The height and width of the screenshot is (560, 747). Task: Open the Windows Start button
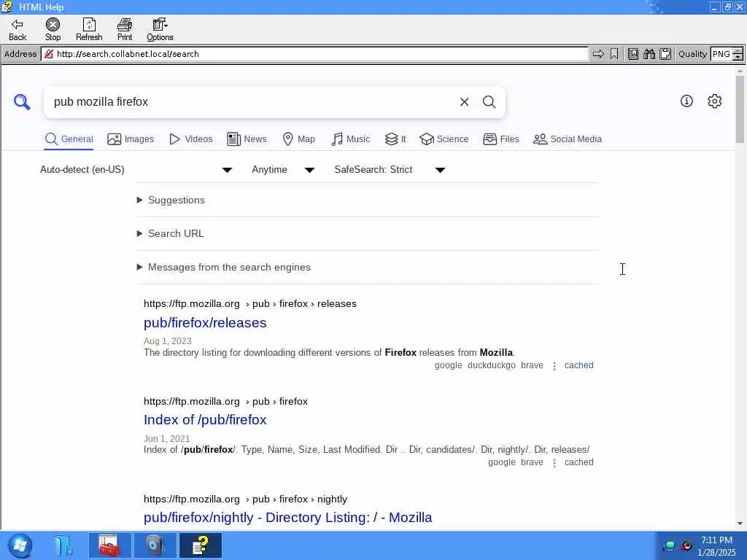click(x=20, y=545)
